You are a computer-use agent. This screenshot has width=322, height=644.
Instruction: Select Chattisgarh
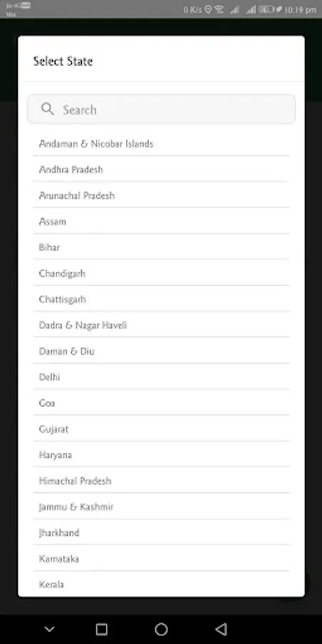pos(162,299)
